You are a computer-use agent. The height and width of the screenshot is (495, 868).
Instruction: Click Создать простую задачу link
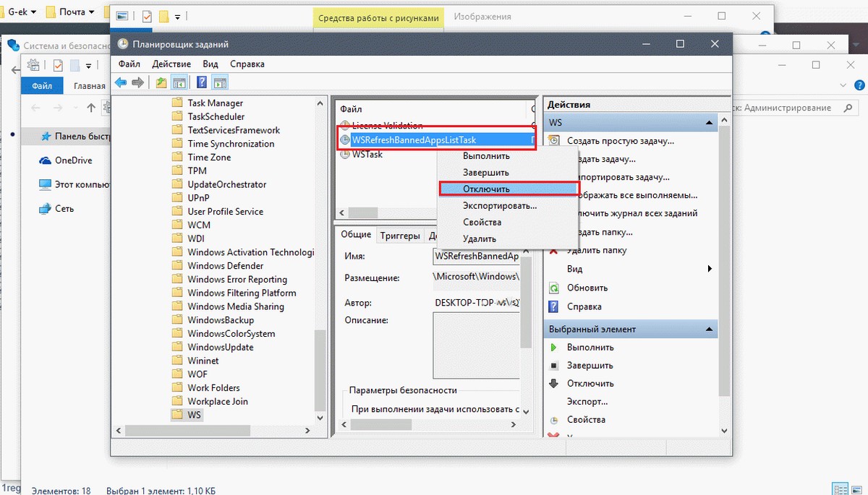[x=621, y=141]
